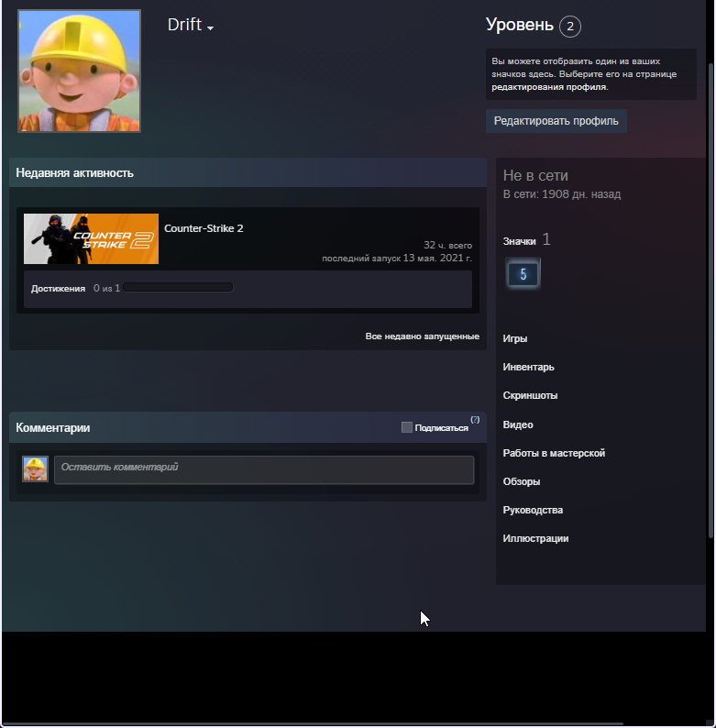Open the Видео section link
The width and height of the screenshot is (716, 728).
tap(518, 425)
